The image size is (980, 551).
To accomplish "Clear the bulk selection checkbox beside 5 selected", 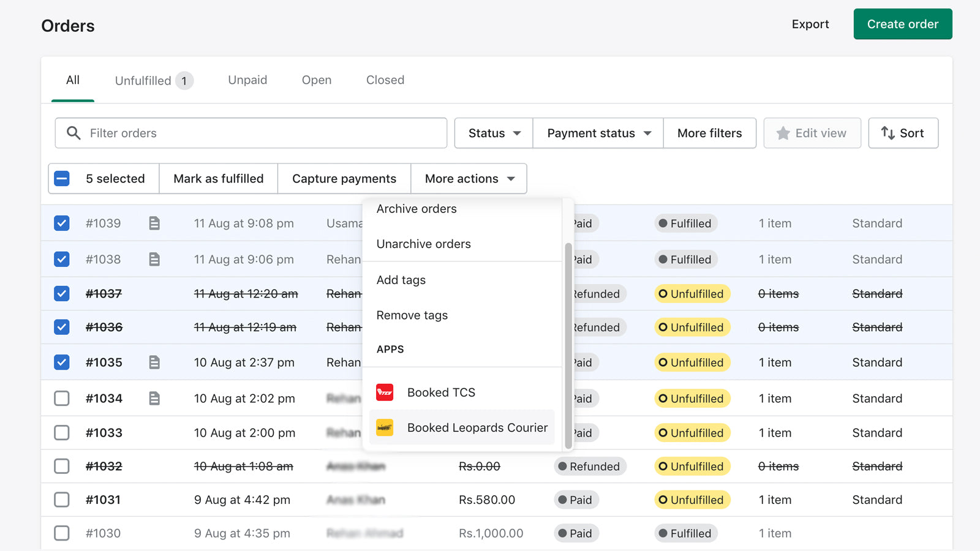I will [x=62, y=179].
